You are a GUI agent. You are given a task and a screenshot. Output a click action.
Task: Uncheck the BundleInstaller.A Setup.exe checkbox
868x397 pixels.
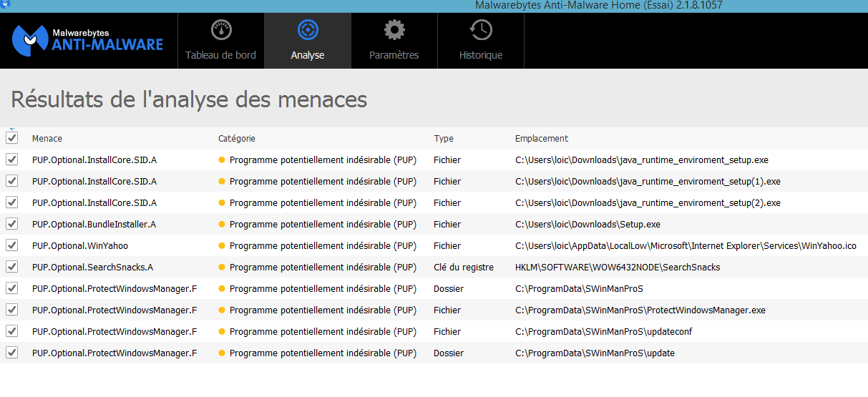tap(12, 224)
